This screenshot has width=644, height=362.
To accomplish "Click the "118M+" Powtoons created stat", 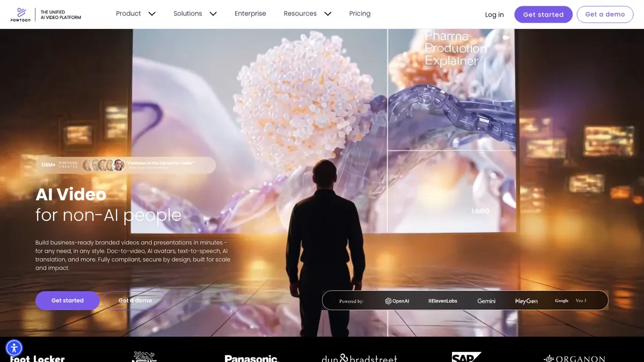I will (x=60, y=165).
